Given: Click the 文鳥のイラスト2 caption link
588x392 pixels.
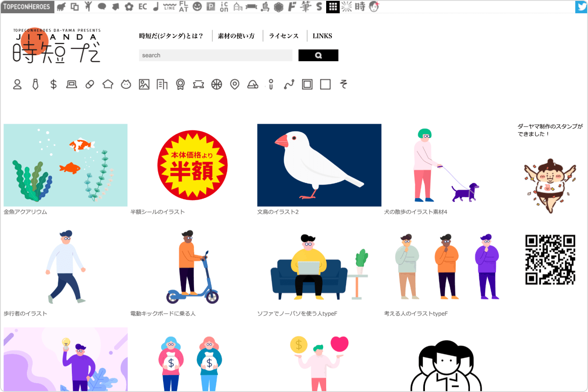Looking at the screenshot, I should pyautogui.click(x=278, y=212).
